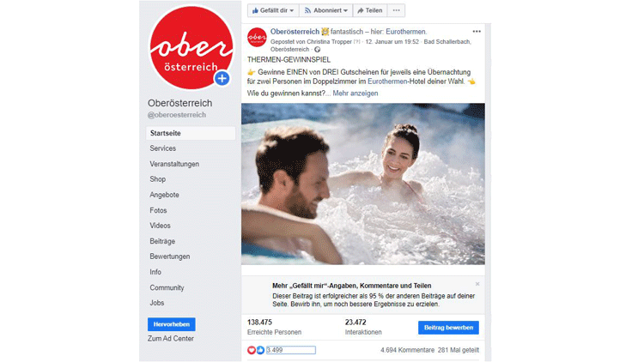644x362 pixels.
Task: Click the thumbs-up reaction icon
Action: click(x=260, y=350)
